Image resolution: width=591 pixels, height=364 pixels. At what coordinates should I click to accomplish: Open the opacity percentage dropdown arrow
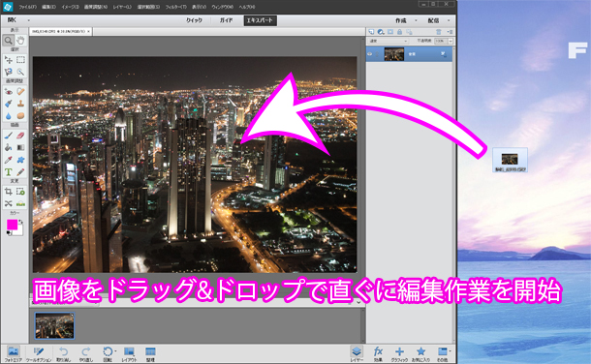tap(451, 41)
